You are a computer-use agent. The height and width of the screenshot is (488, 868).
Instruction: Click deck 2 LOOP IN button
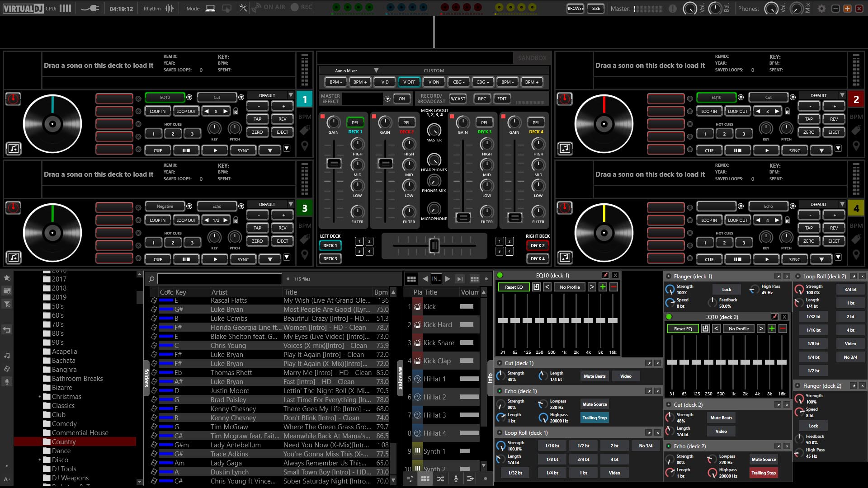point(709,111)
